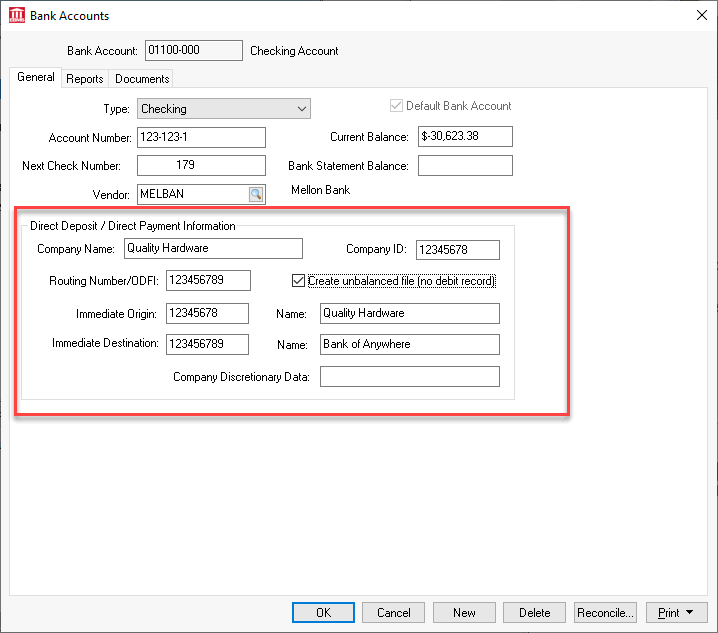Click the Account Number field

pyautogui.click(x=201, y=137)
